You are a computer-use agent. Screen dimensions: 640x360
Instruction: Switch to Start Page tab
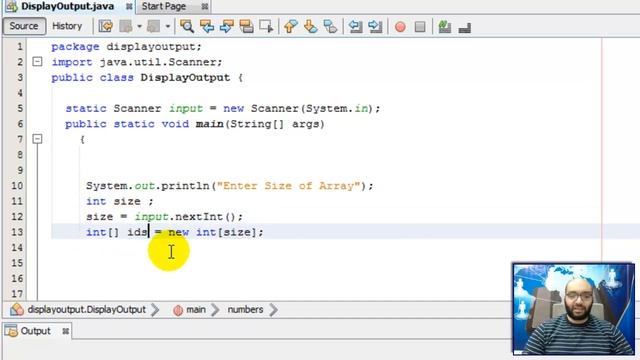[164, 6]
